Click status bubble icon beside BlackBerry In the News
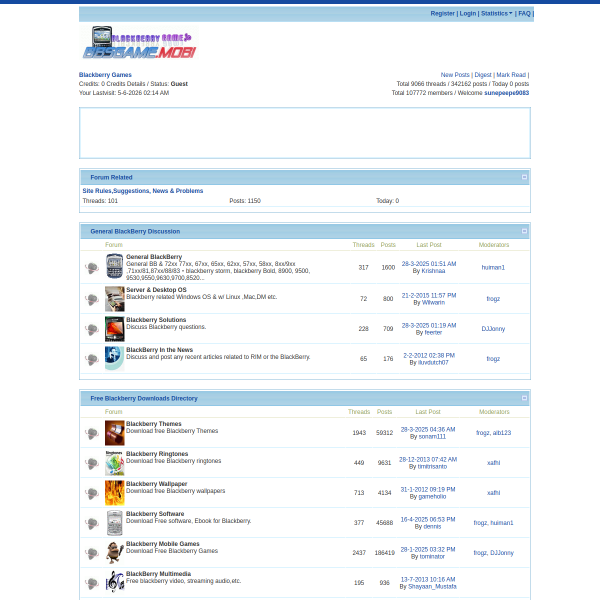600x600 pixels. click(x=92, y=359)
